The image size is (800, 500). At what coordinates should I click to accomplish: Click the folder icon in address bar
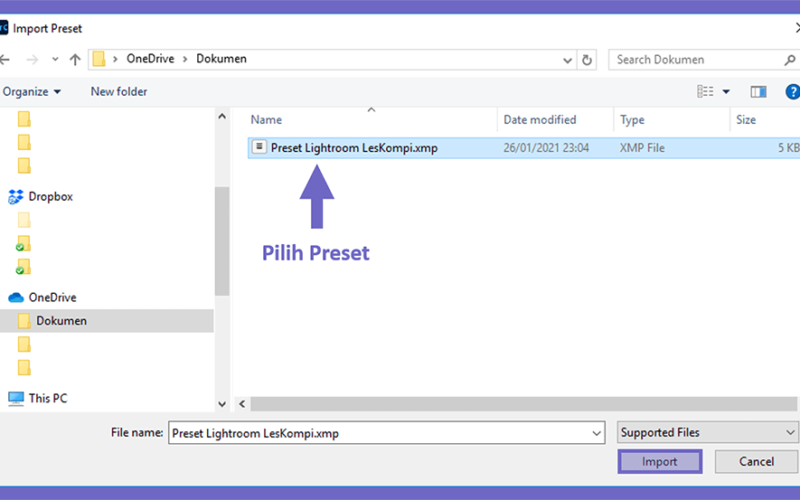[99, 59]
